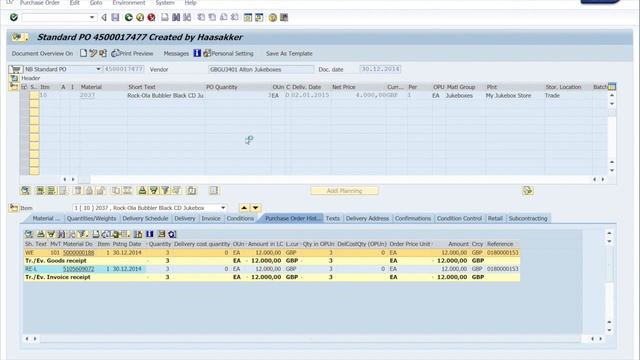Screen dimensions: 640x360
Task: Click the Short Text cell Rock-Ola Bubbler Black CD
Action: 165,96
